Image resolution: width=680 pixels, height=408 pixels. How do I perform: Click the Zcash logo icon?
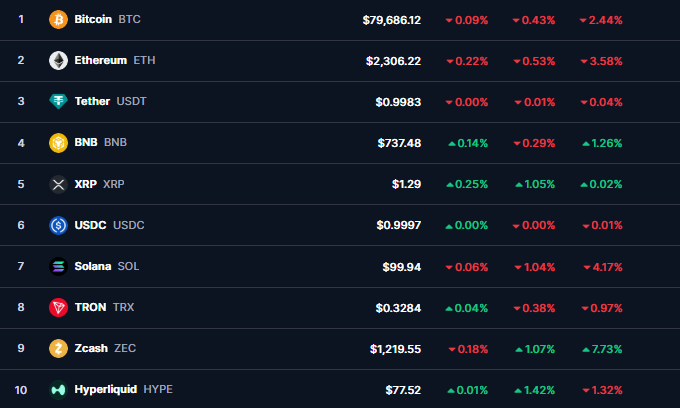(x=58, y=348)
